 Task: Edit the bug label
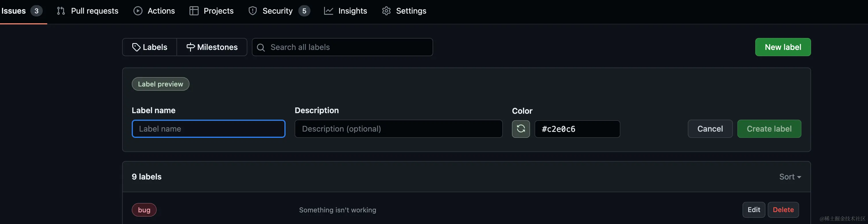[x=753, y=210]
